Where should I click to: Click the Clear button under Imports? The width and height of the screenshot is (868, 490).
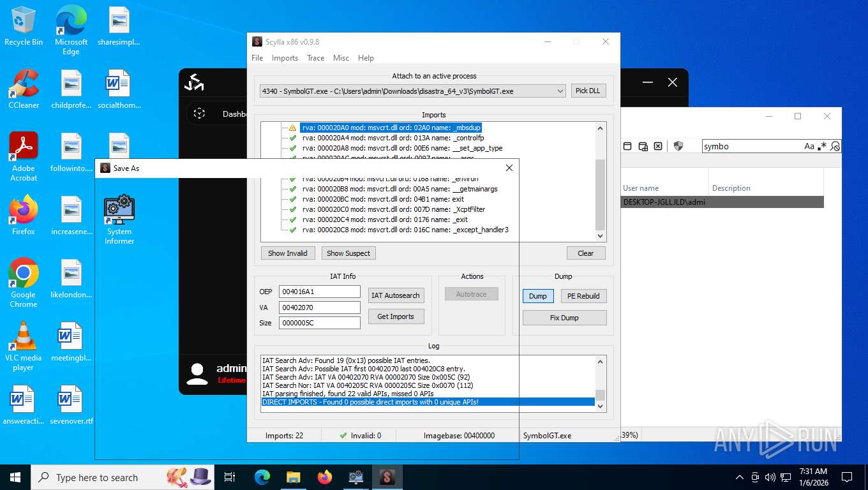pyautogui.click(x=585, y=253)
